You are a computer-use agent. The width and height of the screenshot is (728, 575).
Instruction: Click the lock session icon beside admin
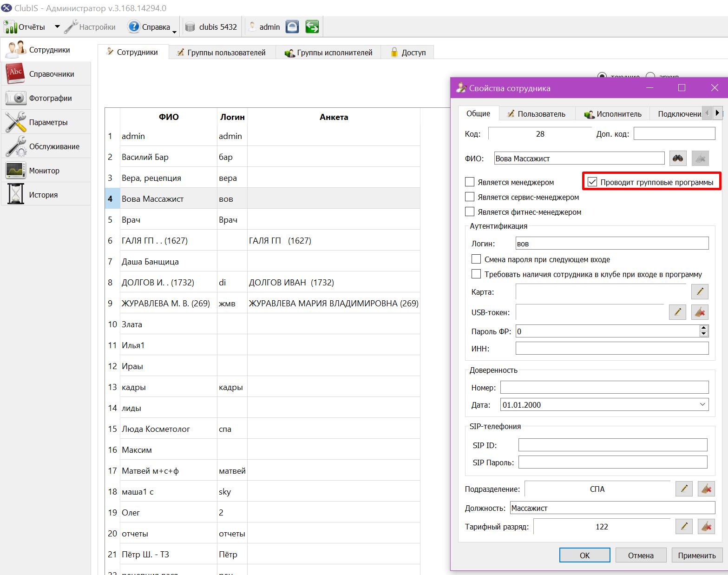point(292,27)
